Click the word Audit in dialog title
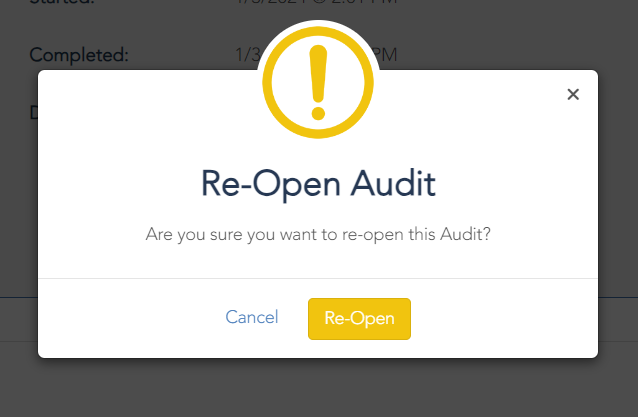This screenshot has width=638, height=417. tap(393, 184)
